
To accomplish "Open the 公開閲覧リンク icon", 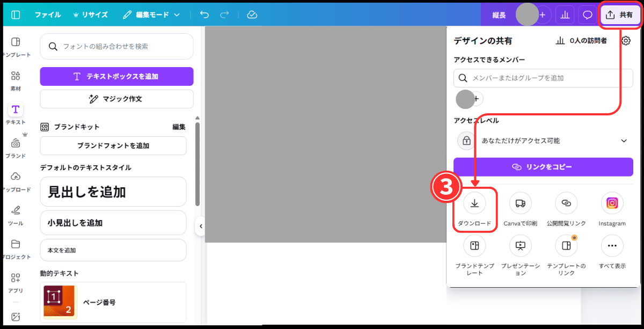I will [566, 203].
